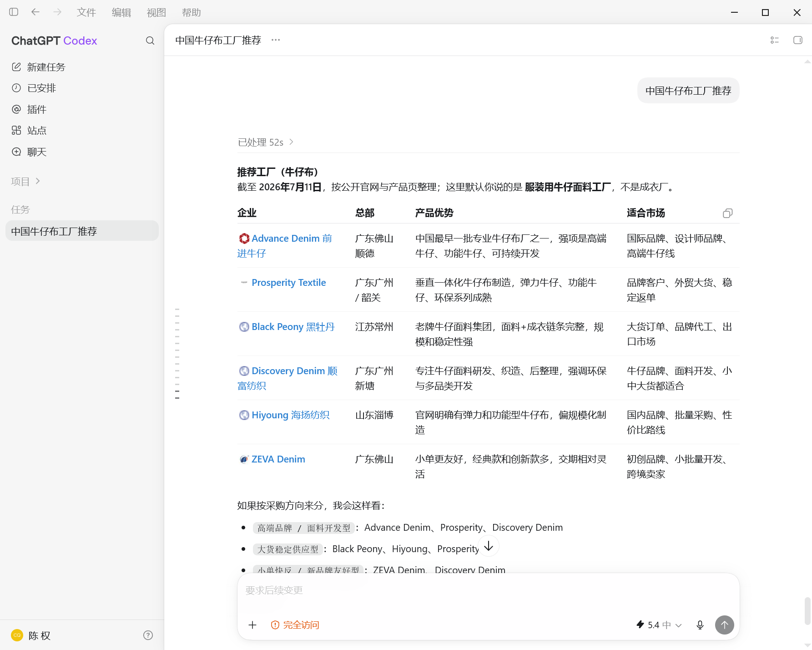
Task: Expand the 已处理 52s details
Action: click(x=266, y=142)
